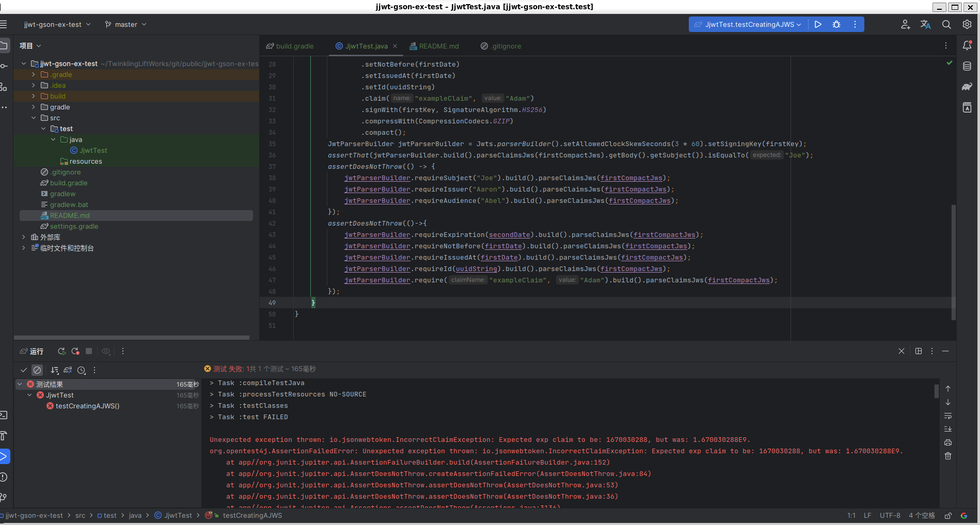Expand the build folder in tree
The width and height of the screenshot is (980, 525).
coord(34,96)
